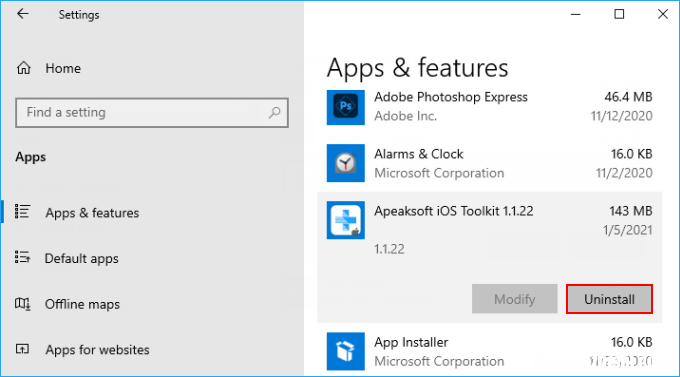Select Apeaksoft iOS Toolkit 1.1.22 entry name

(x=454, y=211)
